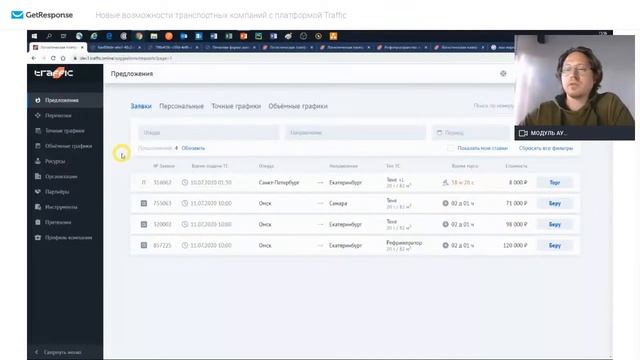Collapse the sidebar via Свернуть меню
The height and width of the screenshot is (360, 640).
tap(62, 352)
